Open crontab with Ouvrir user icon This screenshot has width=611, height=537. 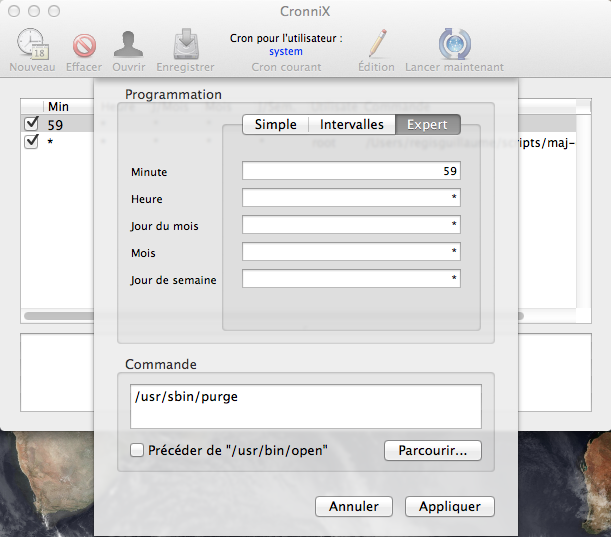click(129, 44)
